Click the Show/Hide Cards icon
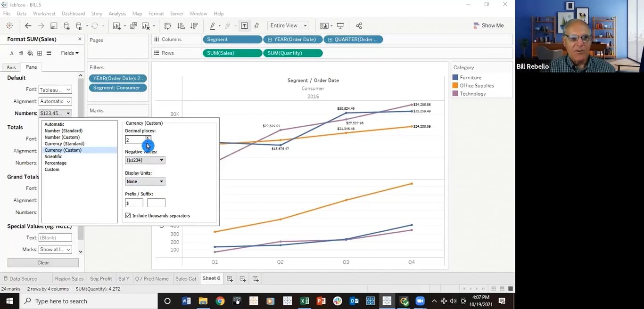This screenshot has width=644, height=309. (x=324, y=26)
